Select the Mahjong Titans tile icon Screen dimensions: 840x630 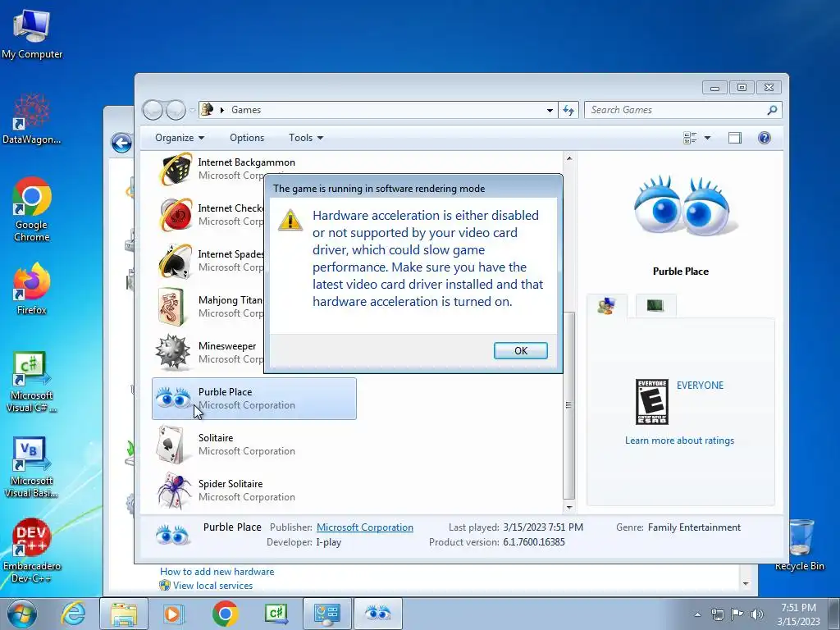(172, 307)
